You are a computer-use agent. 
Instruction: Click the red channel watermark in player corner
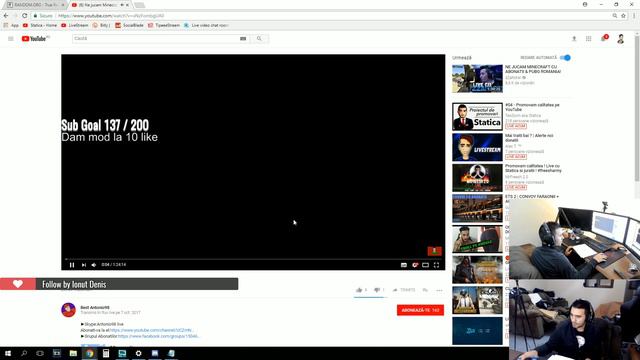click(434, 251)
